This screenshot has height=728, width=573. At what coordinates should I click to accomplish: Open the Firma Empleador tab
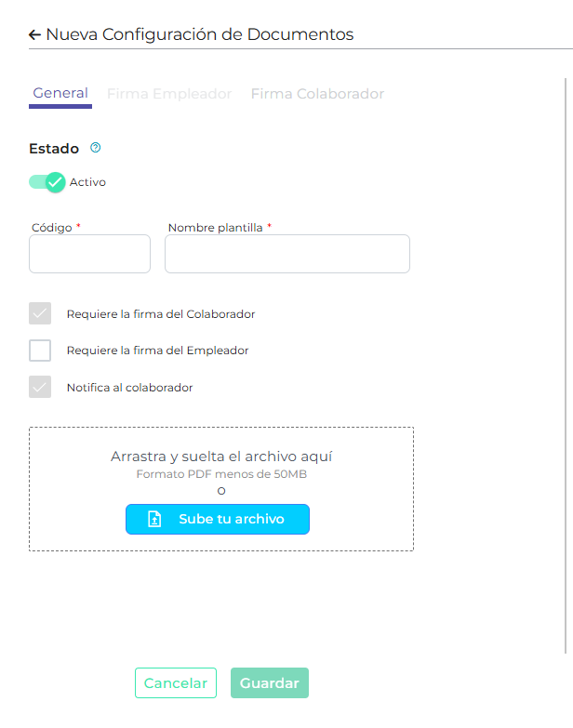[x=169, y=94]
